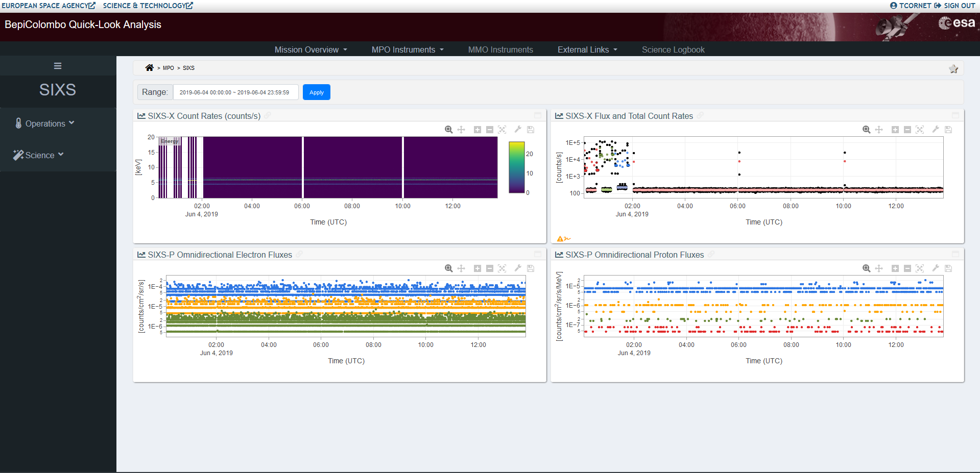Copy link for SIXS-X Count Rates panel
The height and width of the screenshot is (473, 980).
point(268,116)
